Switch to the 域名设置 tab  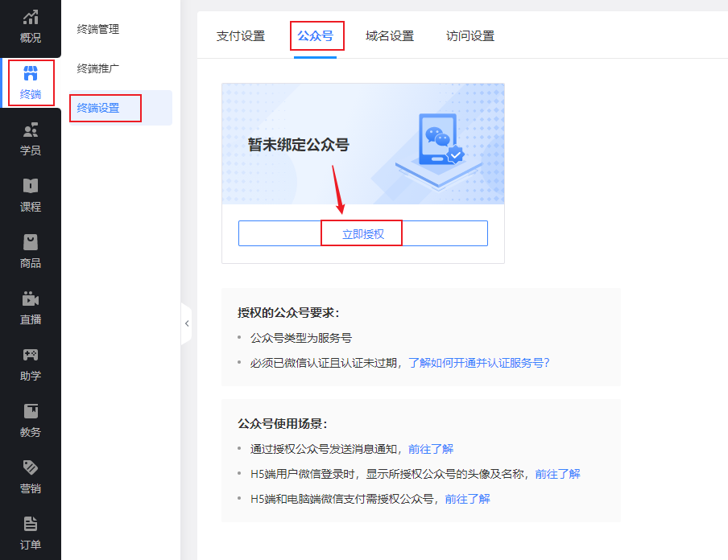(x=390, y=35)
